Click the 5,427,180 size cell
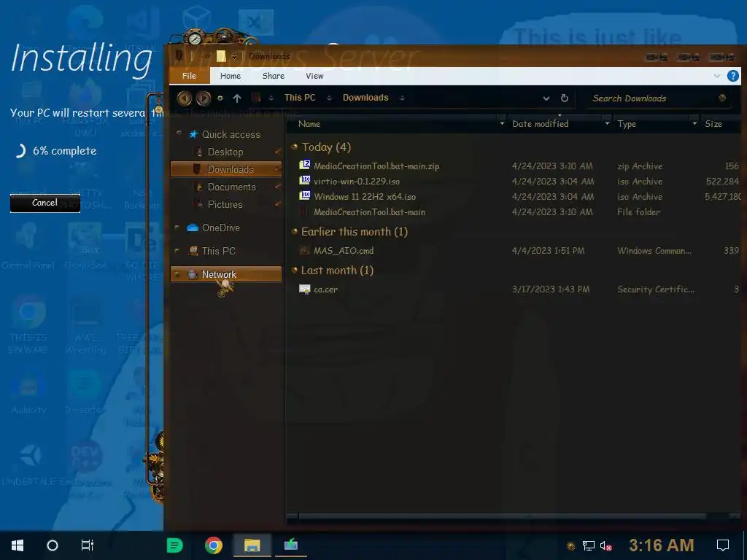 click(x=723, y=197)
